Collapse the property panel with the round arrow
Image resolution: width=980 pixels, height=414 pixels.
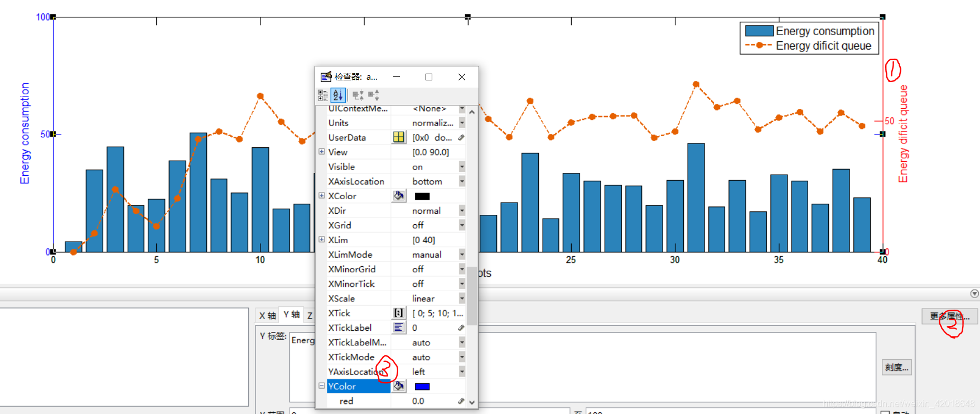974,293
